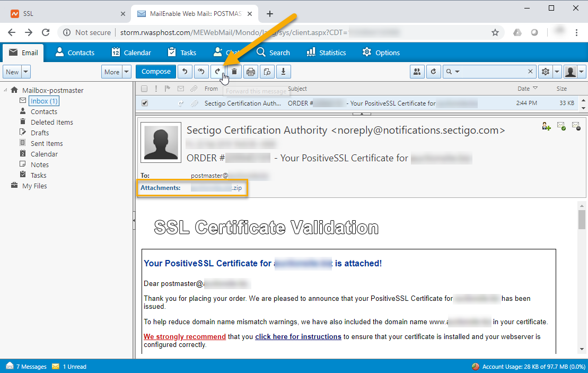Print the message via printer icon
Viewport: 588px width, 373px height.
pos(251,72)
